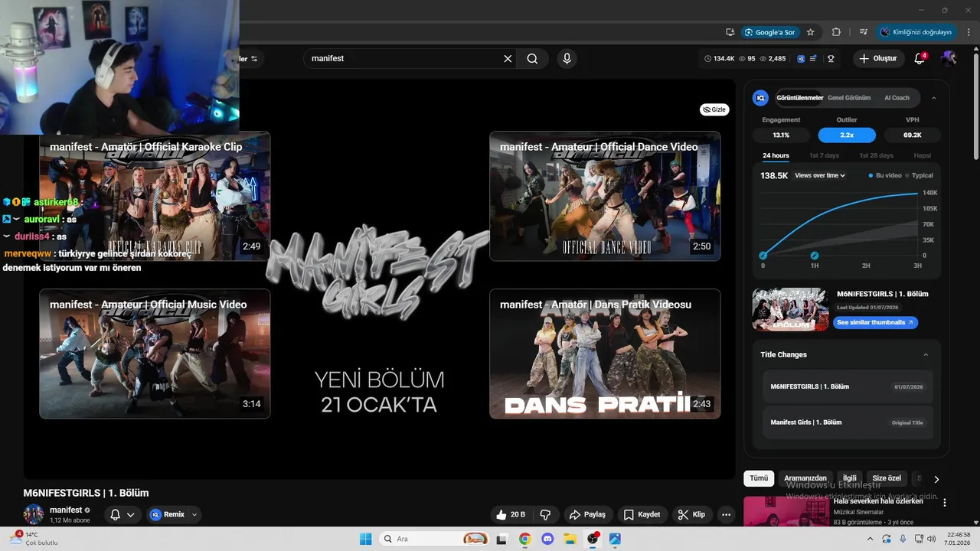The height and width of the screenshot is (551, 980).
Task: Open the notifications bell with the 4 badge
Action: pos(920,58)
